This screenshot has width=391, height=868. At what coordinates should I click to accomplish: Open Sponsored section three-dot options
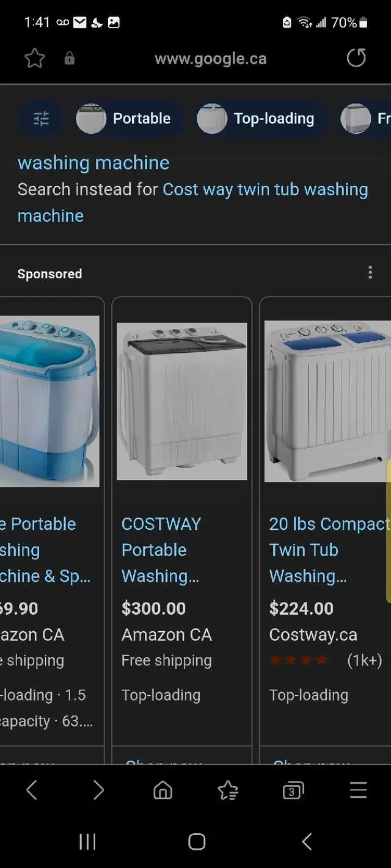click(370, 273)
